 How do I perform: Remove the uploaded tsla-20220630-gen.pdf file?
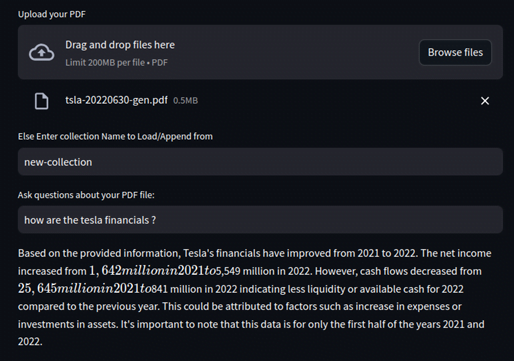485,101
